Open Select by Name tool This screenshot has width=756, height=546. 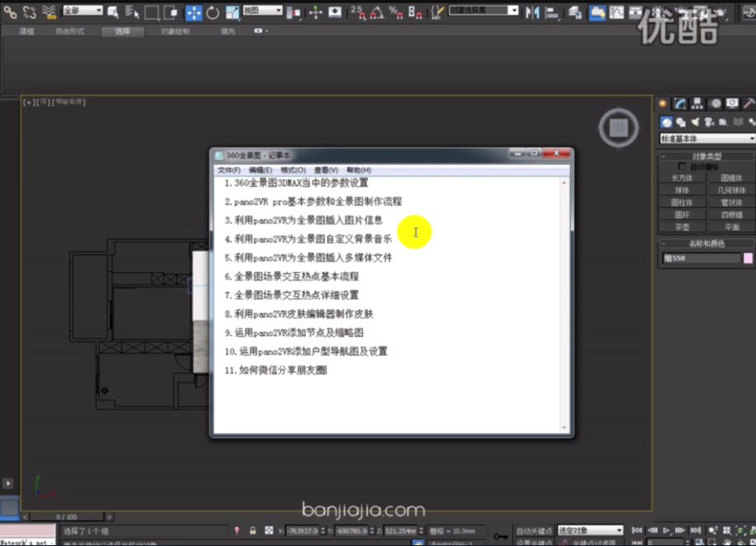(132, 12)
